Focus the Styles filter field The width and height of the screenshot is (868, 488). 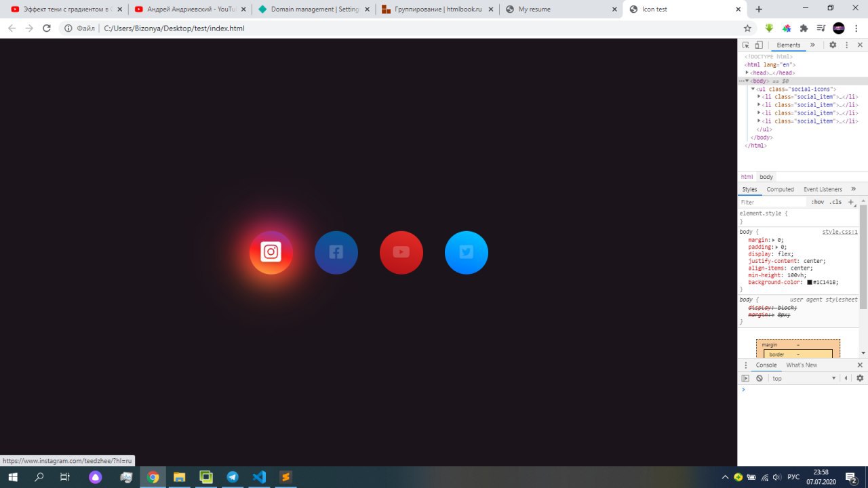pyautogui.click(x=773, y=202)
